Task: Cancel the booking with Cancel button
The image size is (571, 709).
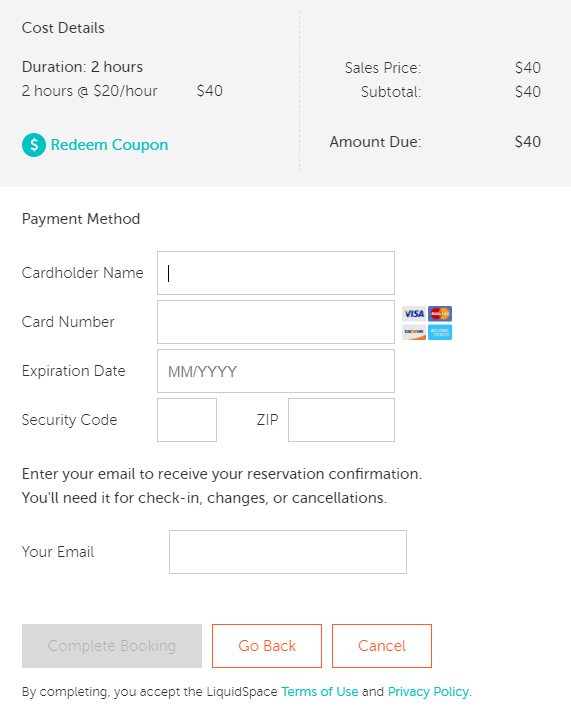Action: coord(382,646)
